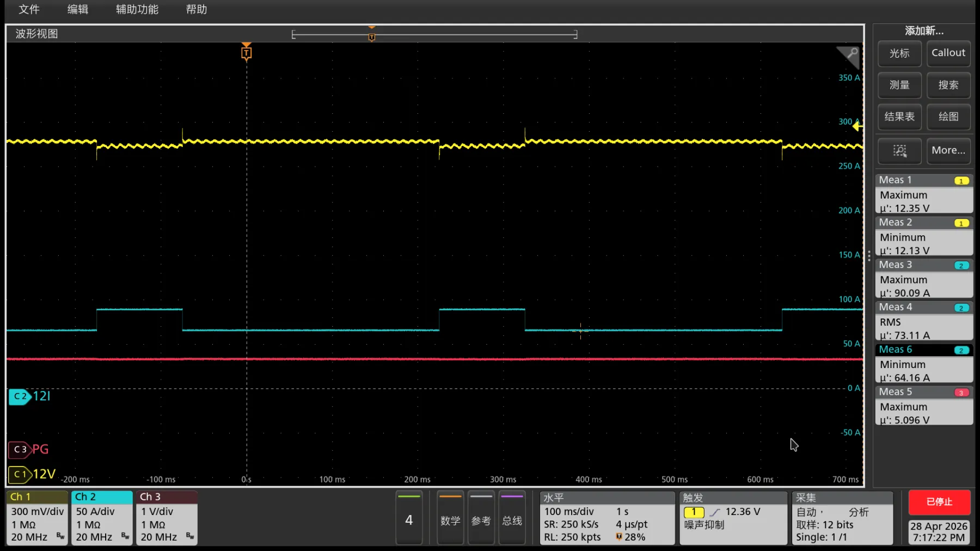Select the C2 12I channel handle
Screen dimensions: 980x551
(x=20, y=396)
